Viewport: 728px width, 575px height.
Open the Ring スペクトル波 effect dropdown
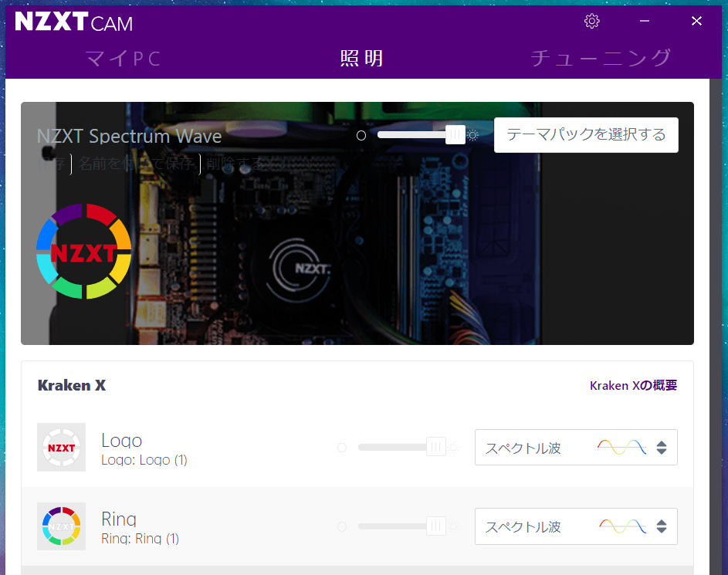[576, 526]
